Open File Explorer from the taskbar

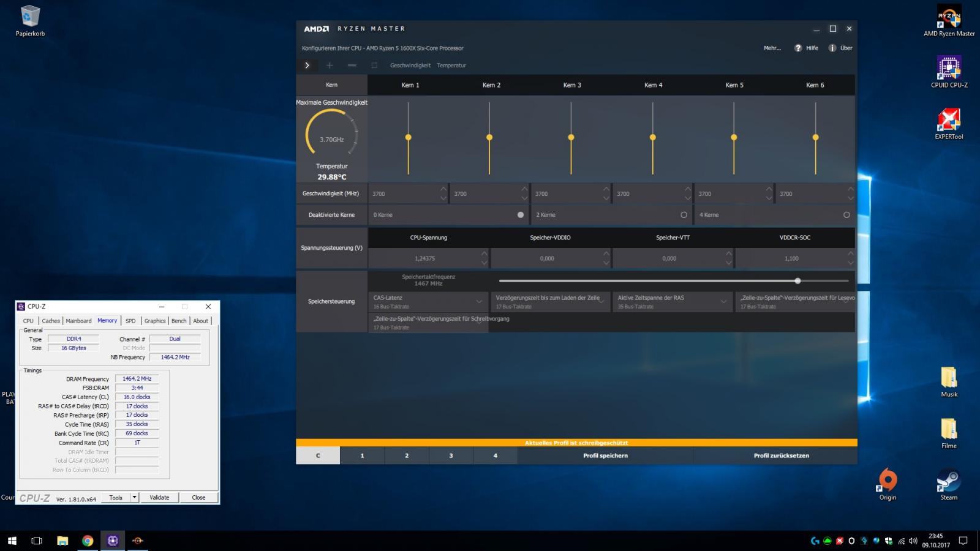(62, 541)
